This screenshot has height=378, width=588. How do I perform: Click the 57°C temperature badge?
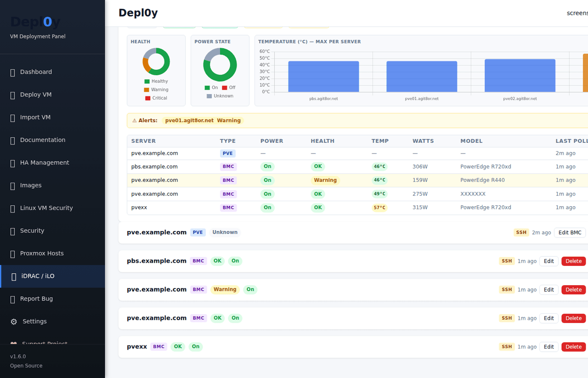[379, 208]
